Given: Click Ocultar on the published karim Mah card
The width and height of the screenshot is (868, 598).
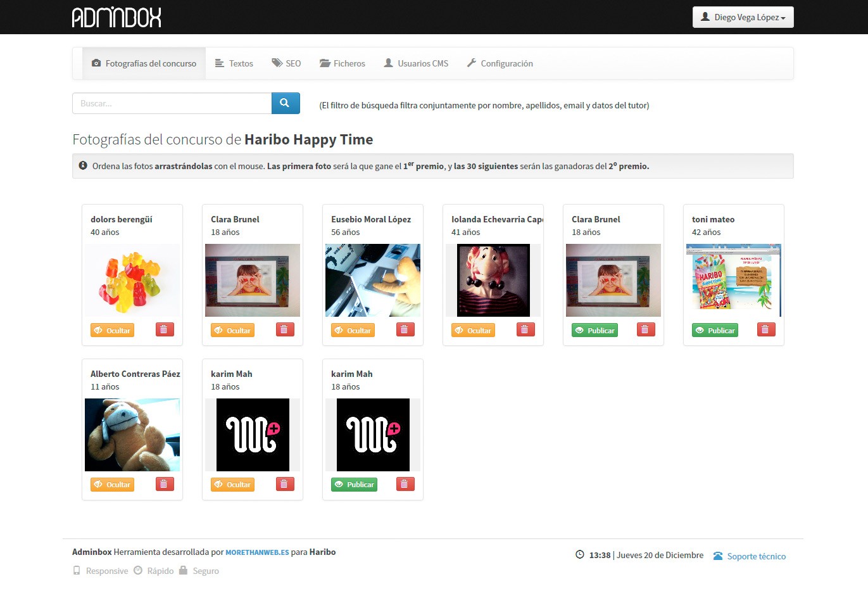Looking at the screenshot, I should (232, 485).
